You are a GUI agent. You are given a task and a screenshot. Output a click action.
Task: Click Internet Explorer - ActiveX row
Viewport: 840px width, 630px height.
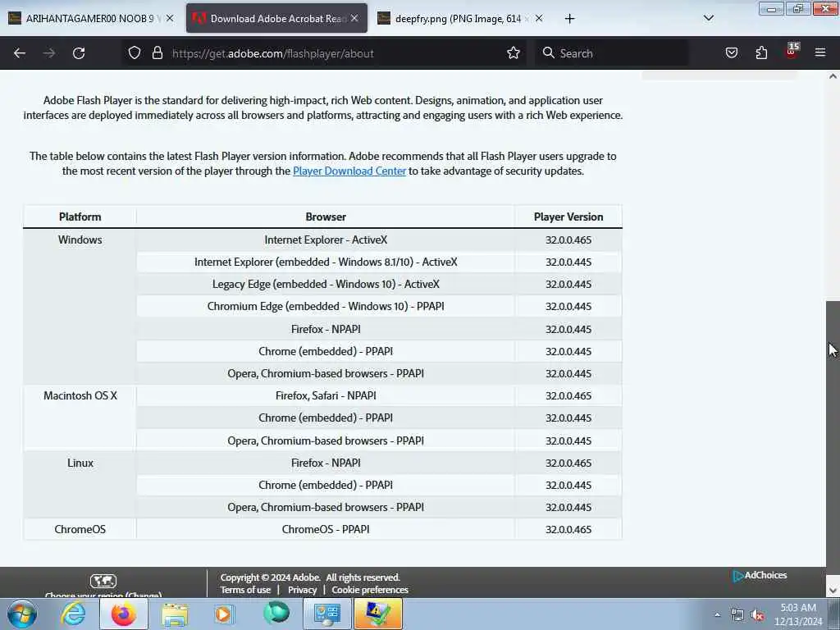click(x=326, y=240)
